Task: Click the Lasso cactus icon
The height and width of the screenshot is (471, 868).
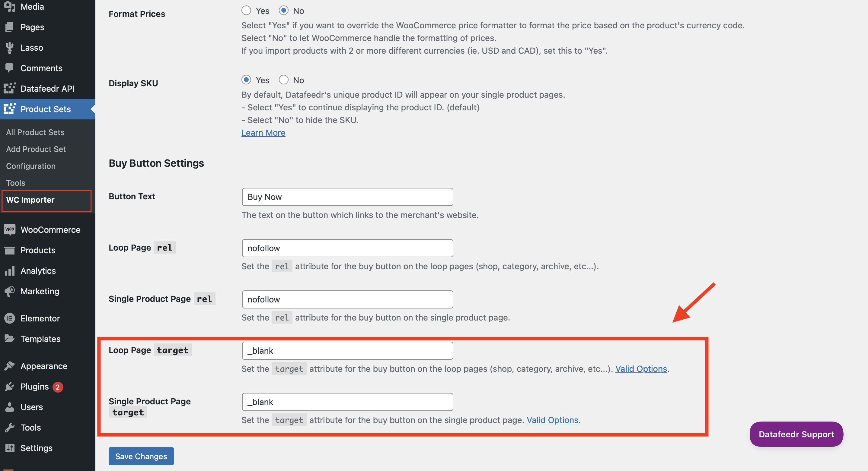Action: click(10, 47)
